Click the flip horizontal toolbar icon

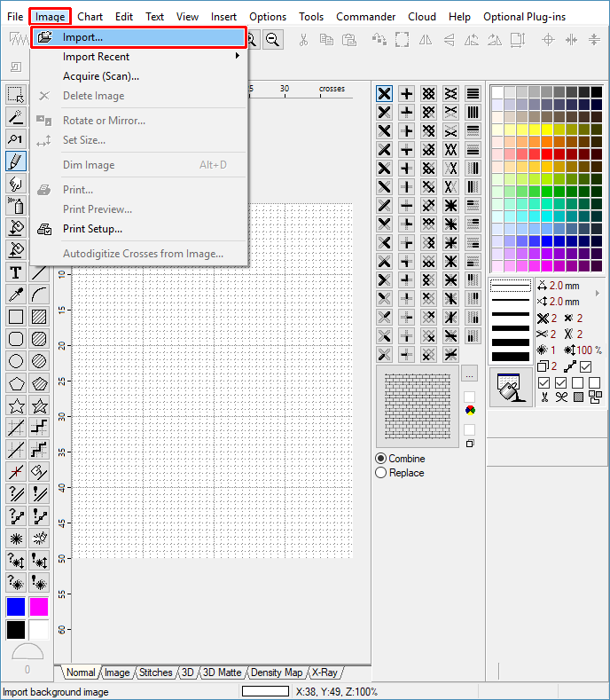426,40
